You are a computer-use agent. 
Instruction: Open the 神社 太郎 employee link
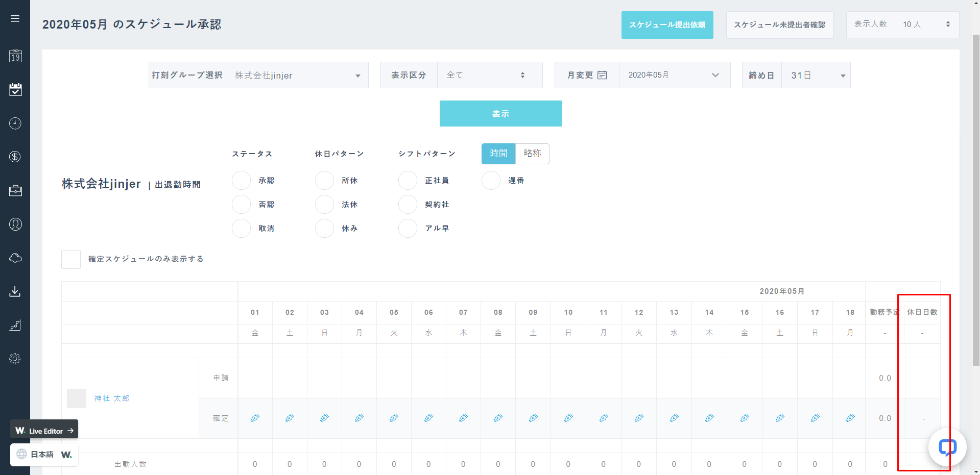click(x=112, y=398)
